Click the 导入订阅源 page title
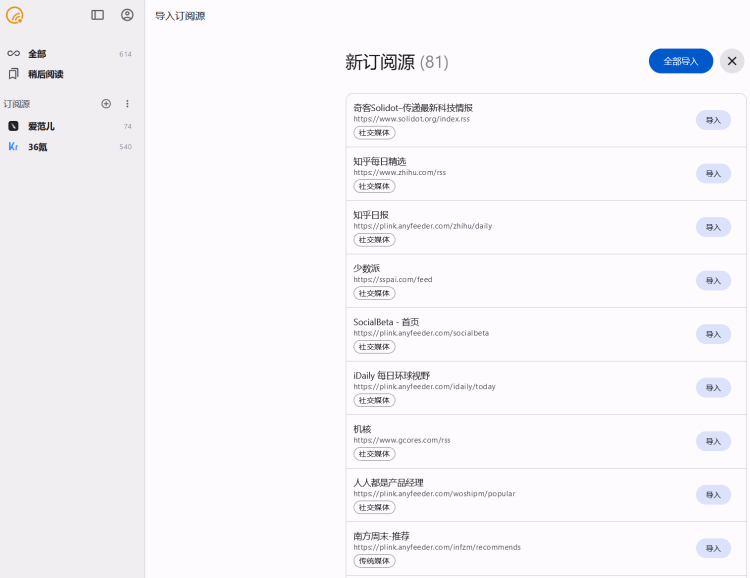750x578 pixels. coord(180,16)
